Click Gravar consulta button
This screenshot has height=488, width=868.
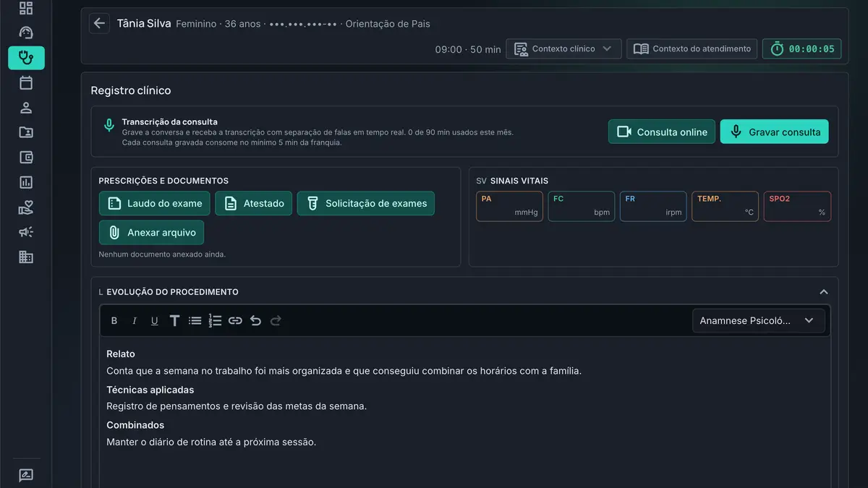(x=775, y=132)
